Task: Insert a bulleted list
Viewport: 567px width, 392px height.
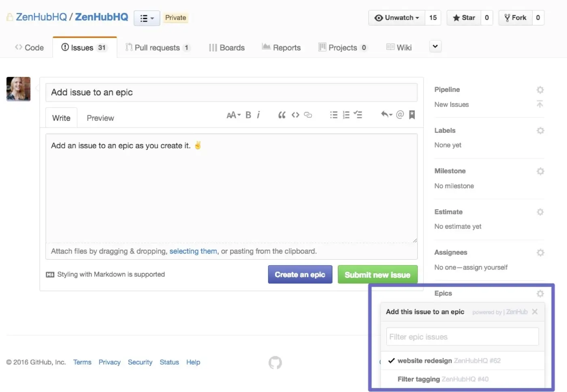Action: (334, 115)
